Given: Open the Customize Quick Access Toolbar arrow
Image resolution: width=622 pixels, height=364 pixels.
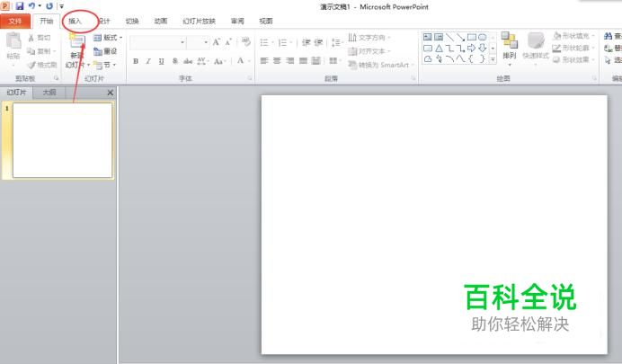Looking at the screenshot, I should point(62,6).
